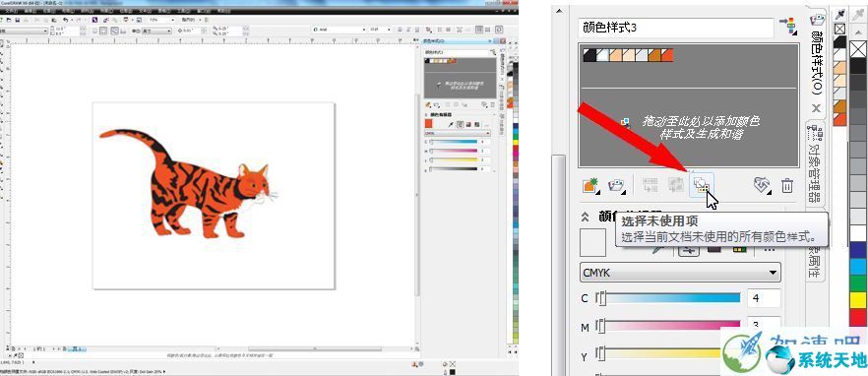868x376 pixels.
Task: Close the color styles docker with X
Action: [x=816, y=108]
